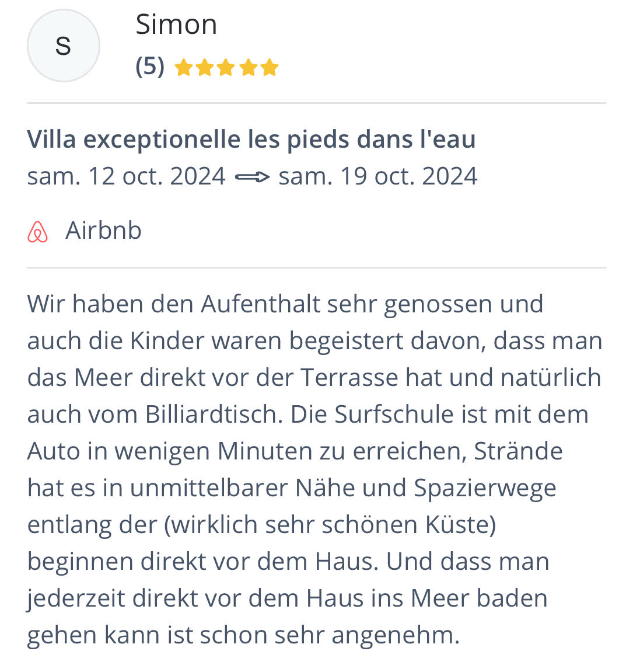Image resolution: width=633 pixels, height=672 pixels.
Task: Click the third yellow rating star
Action: [226, 68]
